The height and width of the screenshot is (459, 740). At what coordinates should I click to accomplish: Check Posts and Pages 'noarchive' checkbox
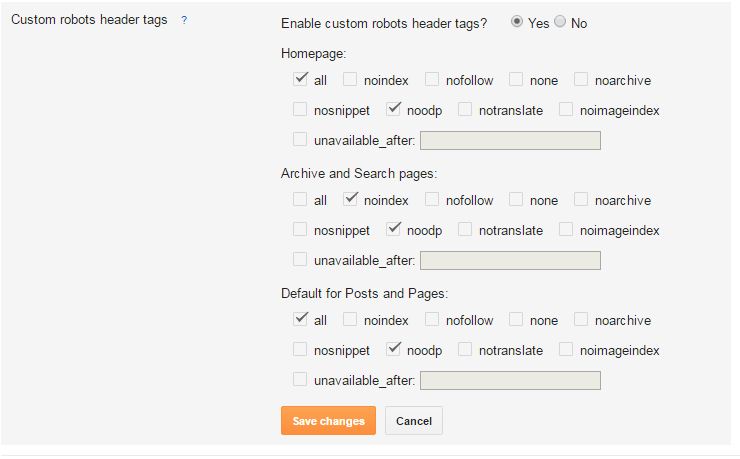[581, 319]
